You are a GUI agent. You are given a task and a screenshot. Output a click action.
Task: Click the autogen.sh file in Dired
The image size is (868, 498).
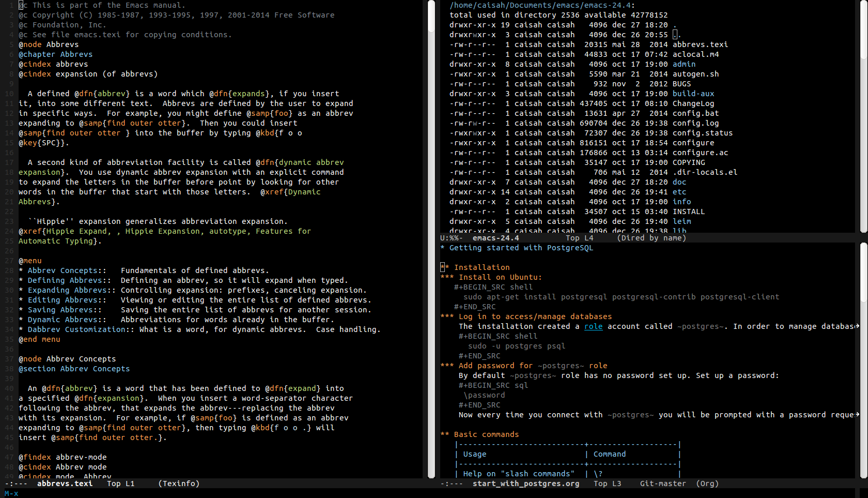coord(695,74)
